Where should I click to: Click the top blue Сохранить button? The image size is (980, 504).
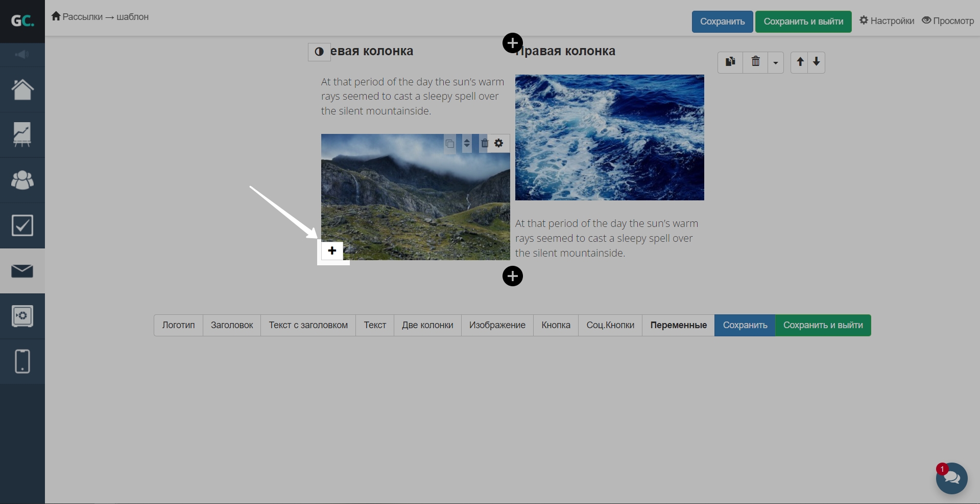click(722, 21)
